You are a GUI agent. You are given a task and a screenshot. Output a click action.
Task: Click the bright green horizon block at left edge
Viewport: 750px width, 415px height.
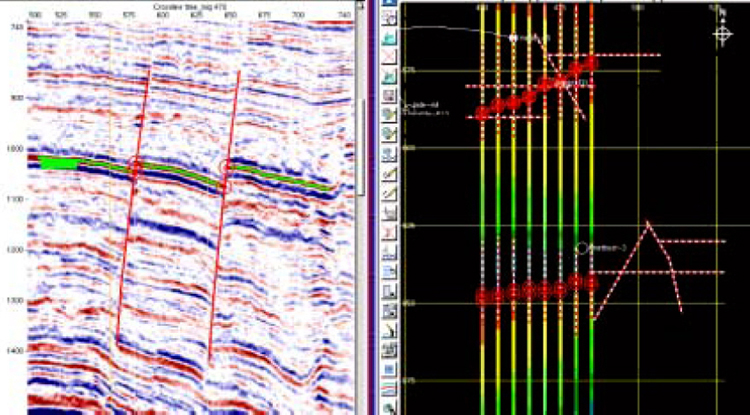(x=50, y=161)
